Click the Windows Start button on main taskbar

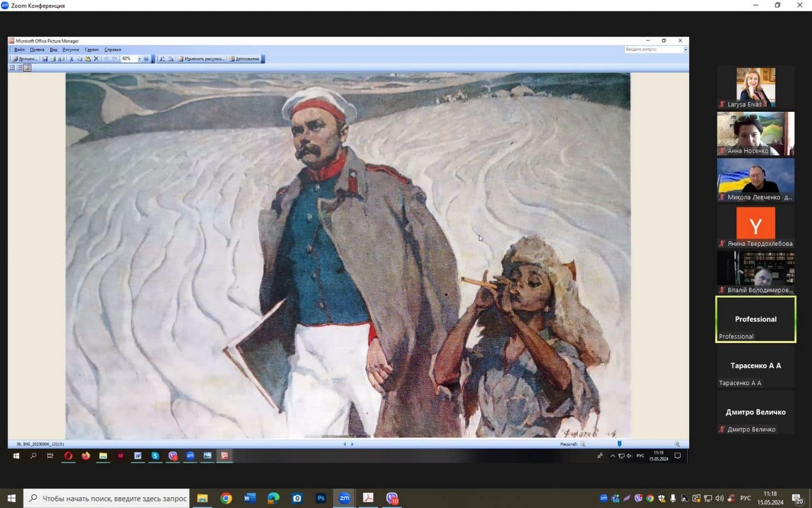point(11,498)
